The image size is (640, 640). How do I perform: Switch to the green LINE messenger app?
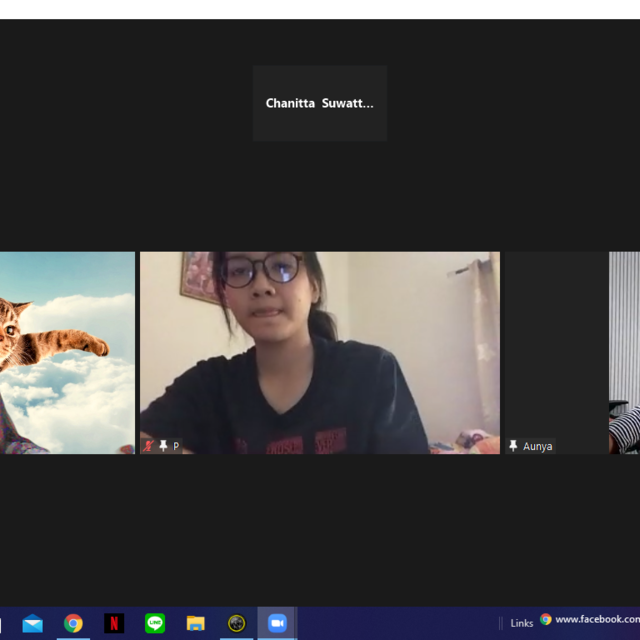click(155, 623)
